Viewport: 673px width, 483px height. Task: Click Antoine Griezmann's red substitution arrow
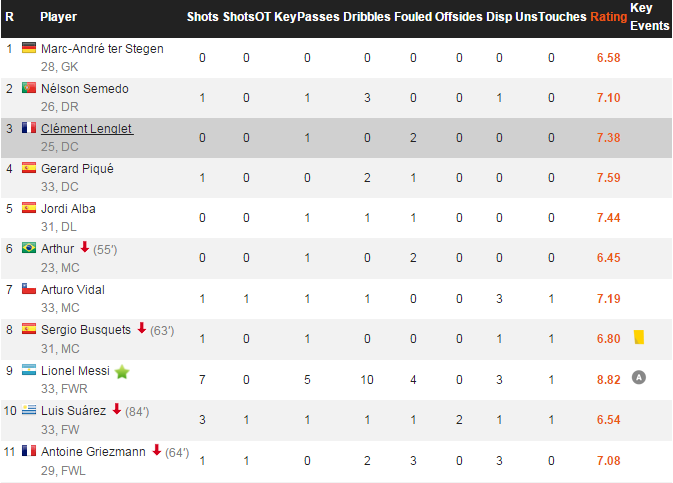click(157, 450)
